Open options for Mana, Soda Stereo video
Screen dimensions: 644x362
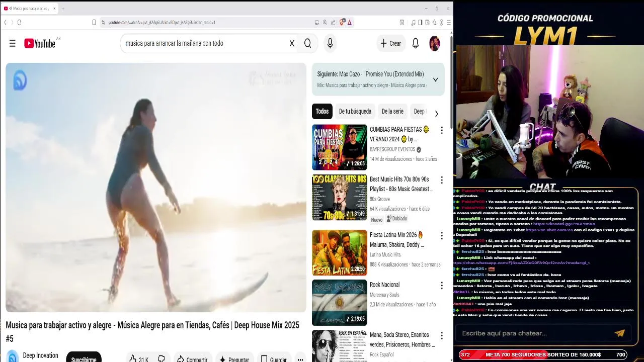pos(442,335)
